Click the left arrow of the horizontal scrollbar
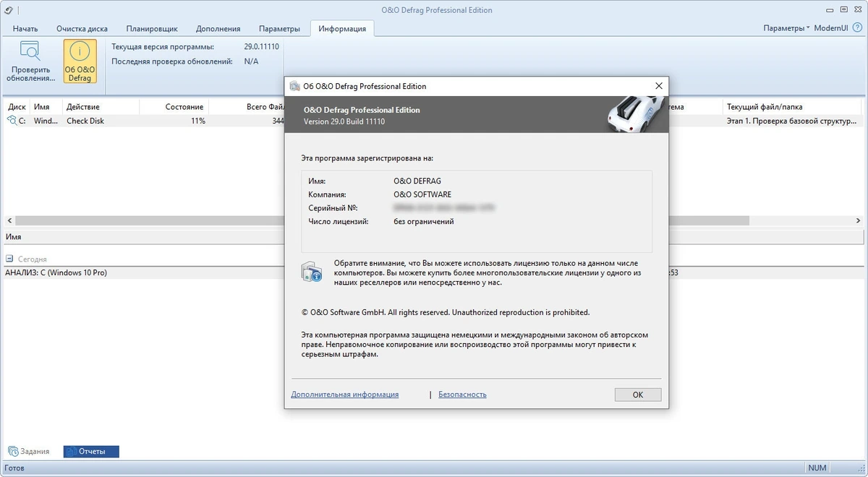This screenshot has height=477, width=868. coord(9,220)
